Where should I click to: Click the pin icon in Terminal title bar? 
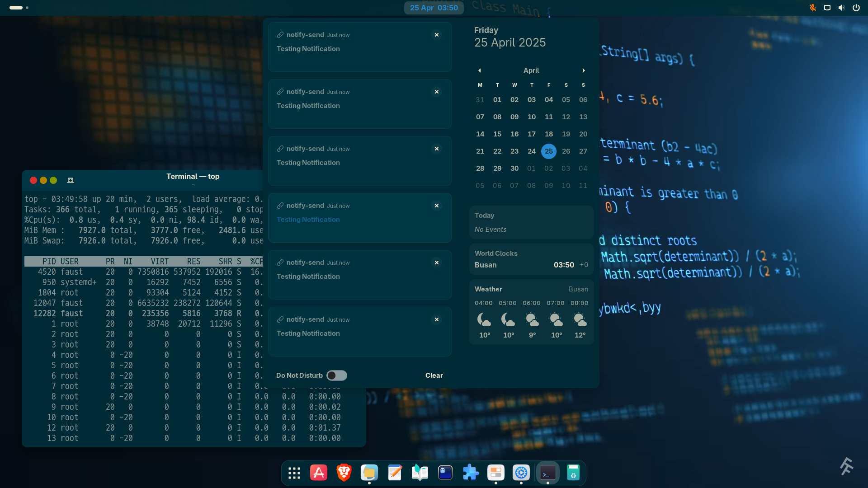71,180
